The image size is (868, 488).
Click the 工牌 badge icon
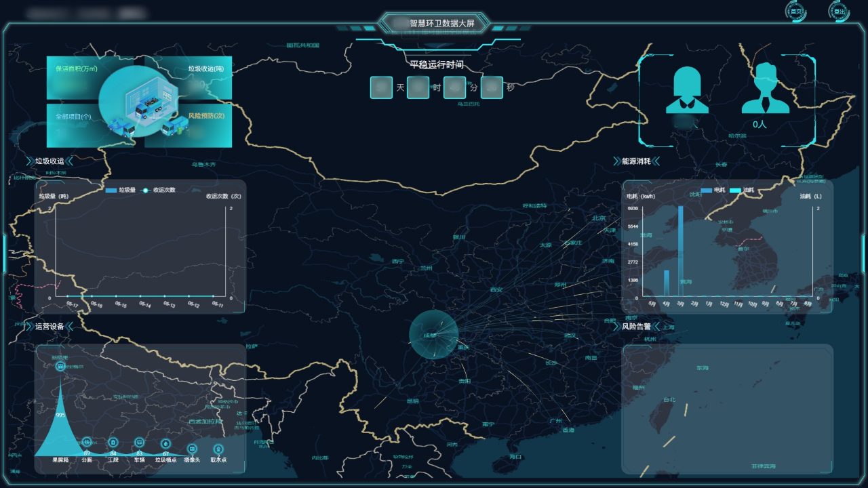(x=113, y=442)
